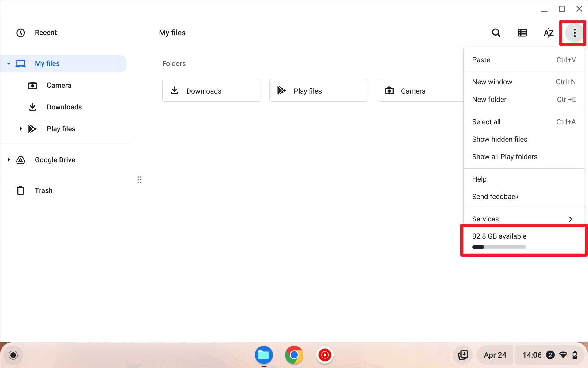Launch YouTube Music from the shelf

point(325,355)
